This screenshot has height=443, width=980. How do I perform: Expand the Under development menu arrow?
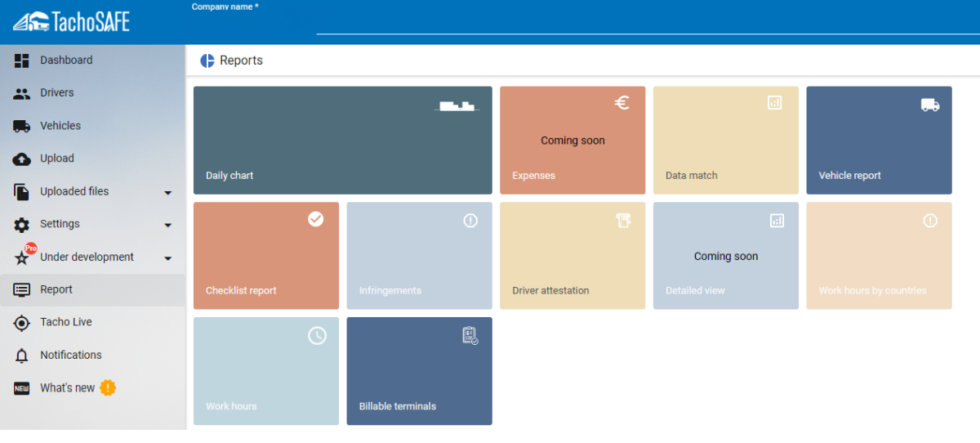168,258
